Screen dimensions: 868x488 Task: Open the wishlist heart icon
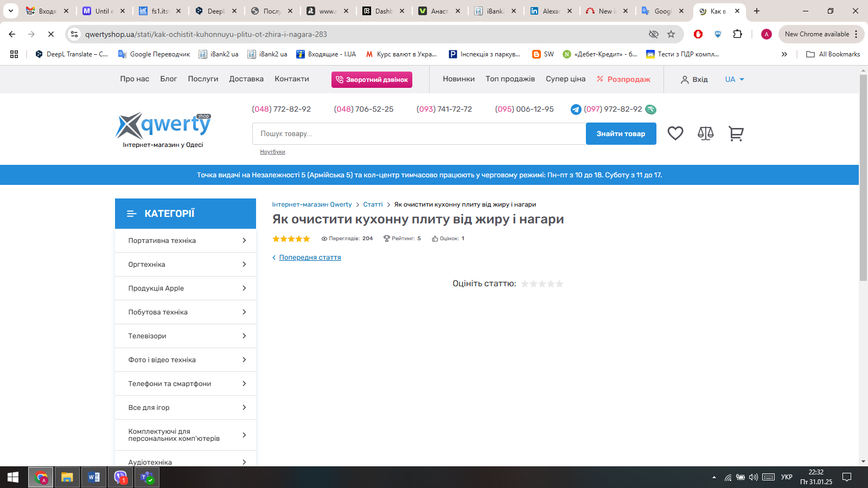point(675,133)
